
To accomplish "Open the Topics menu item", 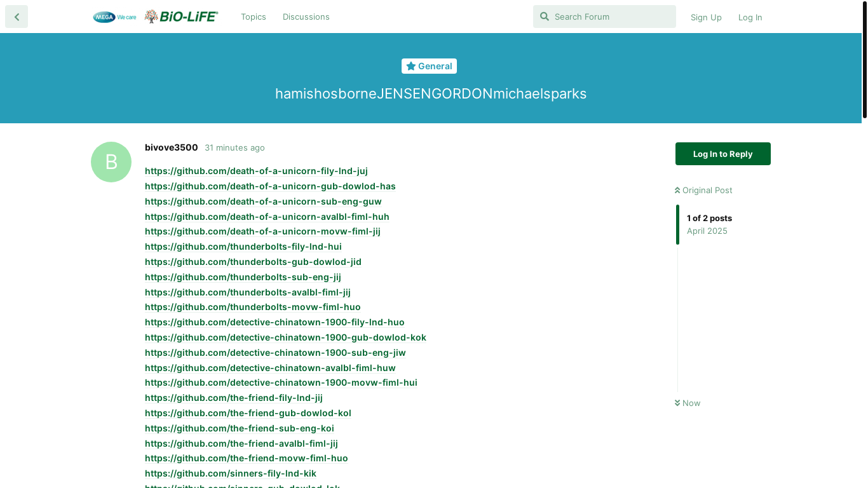I will pos(253,17).
